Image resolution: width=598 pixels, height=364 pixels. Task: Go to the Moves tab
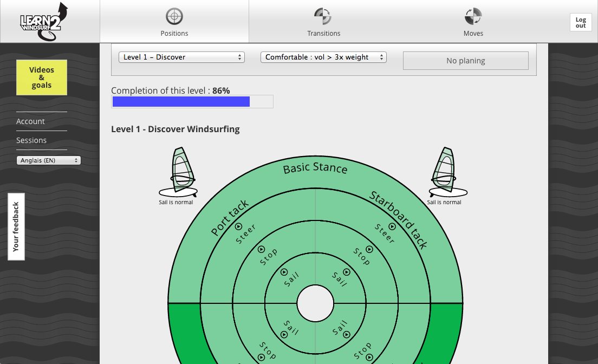473,22
